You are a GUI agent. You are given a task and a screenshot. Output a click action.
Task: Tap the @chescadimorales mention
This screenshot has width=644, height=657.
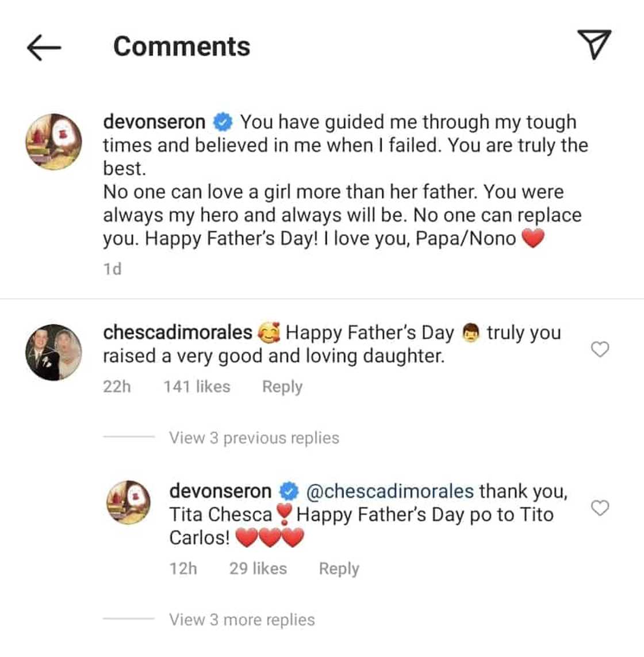[x=390, y=491]
